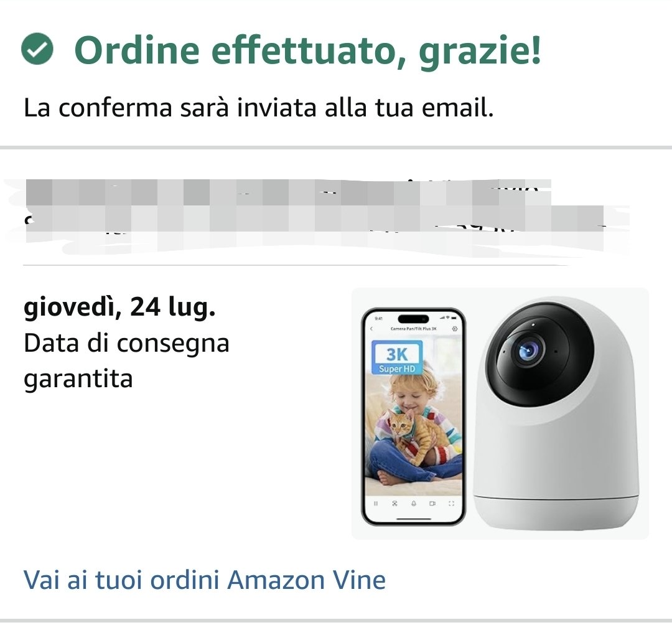The width and height of the screenshot is (672, 625).
Task: Click the green order confirmation checkmark icon
Action: point(37,49)
